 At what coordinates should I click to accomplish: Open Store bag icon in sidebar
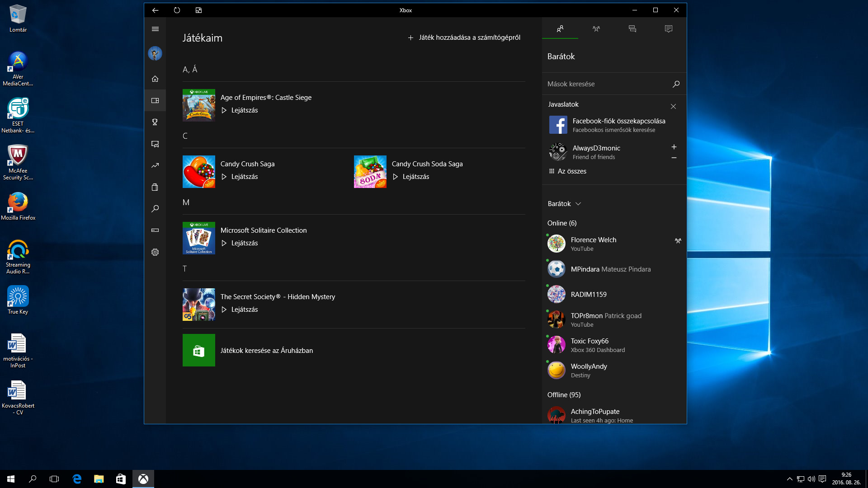point(155,187)
